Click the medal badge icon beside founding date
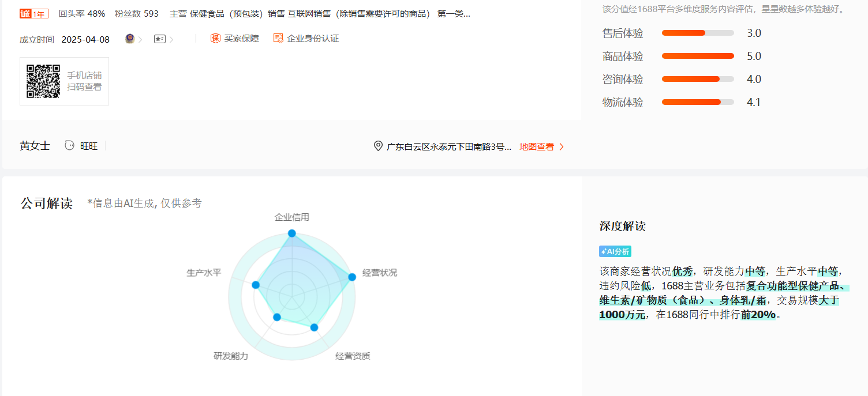 (130, 39)
